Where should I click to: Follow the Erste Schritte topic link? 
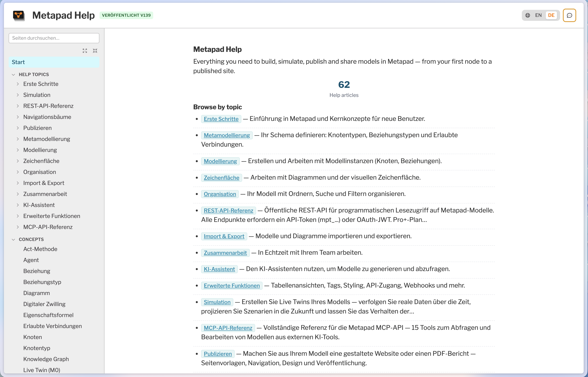click(x=221, y=119)
